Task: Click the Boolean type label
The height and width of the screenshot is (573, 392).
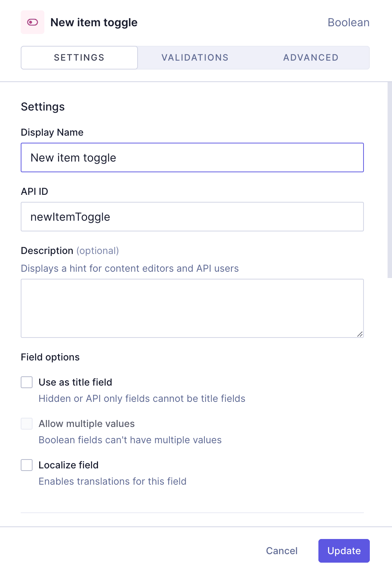Action: point(348,22)
